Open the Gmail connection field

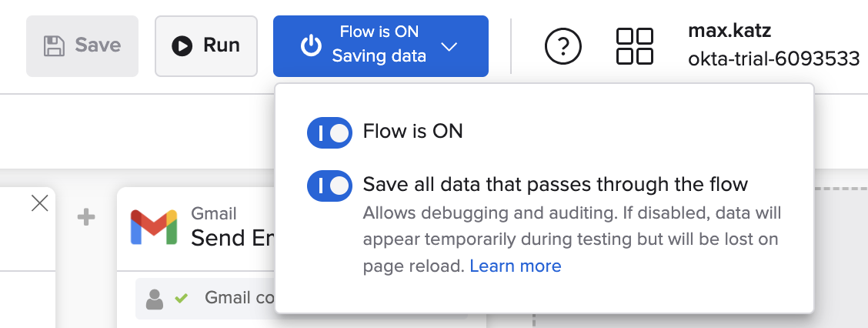coord(231,298)
